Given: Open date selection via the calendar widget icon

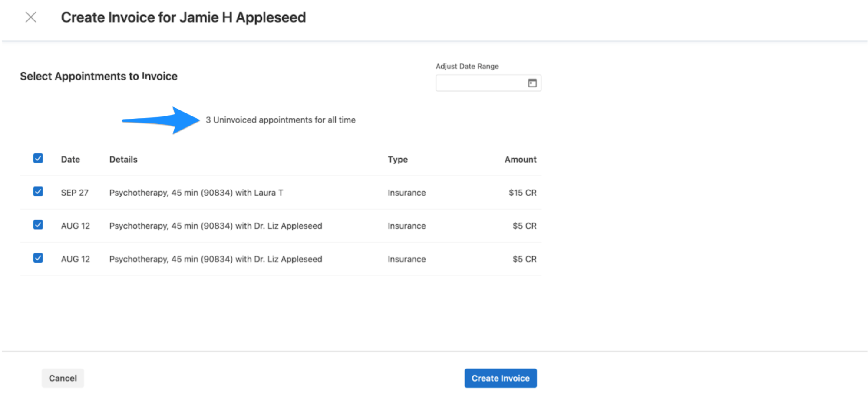Looking at the screenshot, I should [533, 83].
